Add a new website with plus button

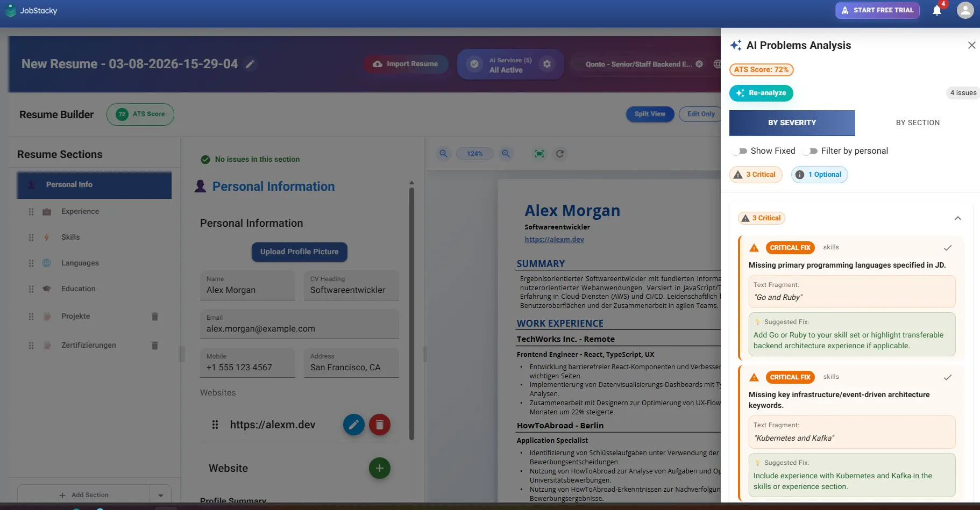pyautogui.click(x=380, y=468)
